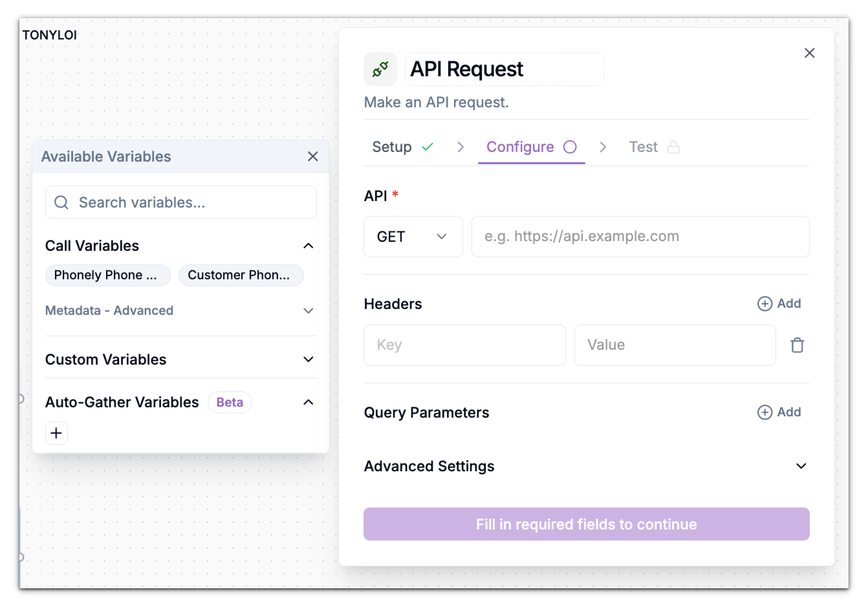
Task: Expand the Custom Variables section
Action: coord(309,359)
